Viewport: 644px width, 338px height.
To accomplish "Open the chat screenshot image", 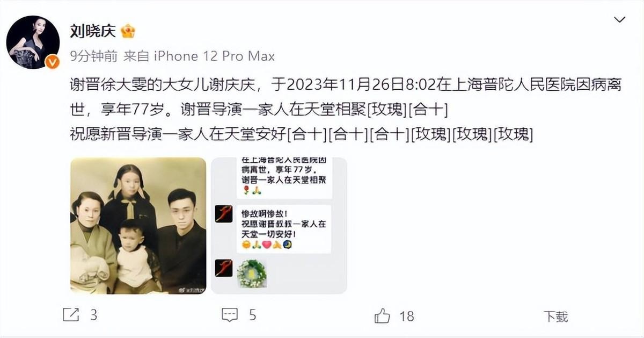I will tap(279, 226).
